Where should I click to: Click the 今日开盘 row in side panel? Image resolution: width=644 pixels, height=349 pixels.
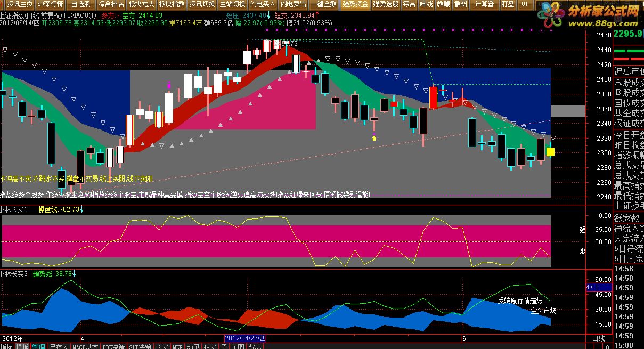[x=629, y=134]
